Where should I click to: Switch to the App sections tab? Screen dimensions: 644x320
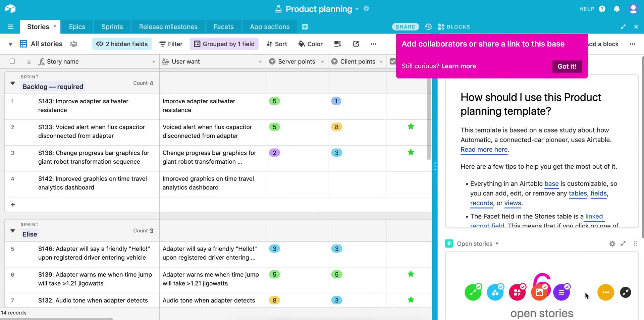tap(270, 27)
